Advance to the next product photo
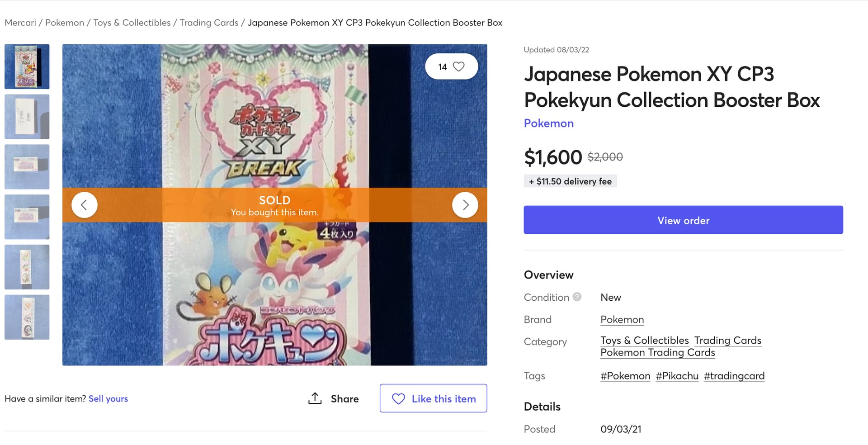Screen dimensions: 868x445 465,205
